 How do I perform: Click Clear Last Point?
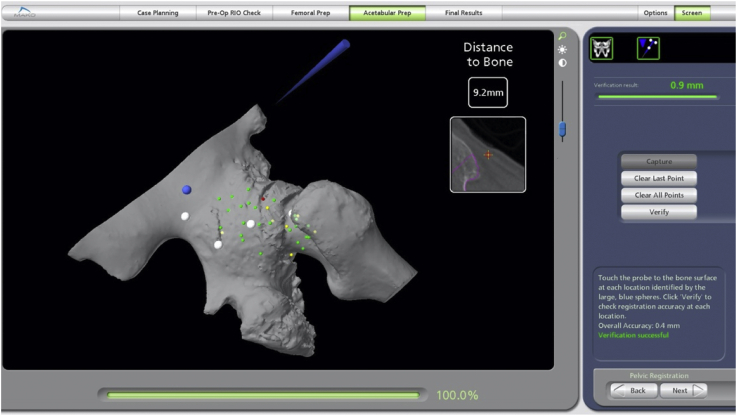pyautogui.click(x=658, y=178)
